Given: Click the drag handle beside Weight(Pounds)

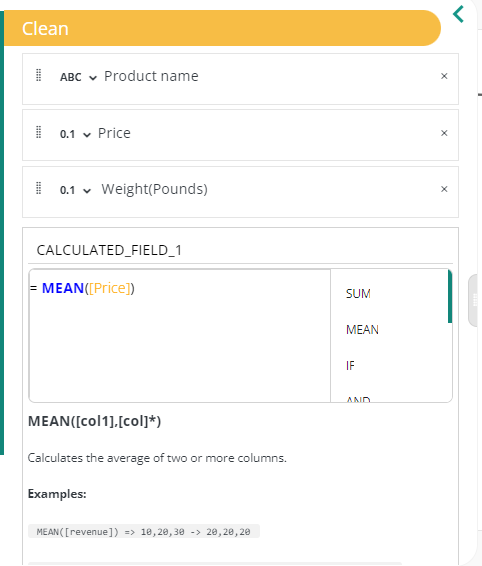Looking at the screenshot, I should tap(39, 188).
